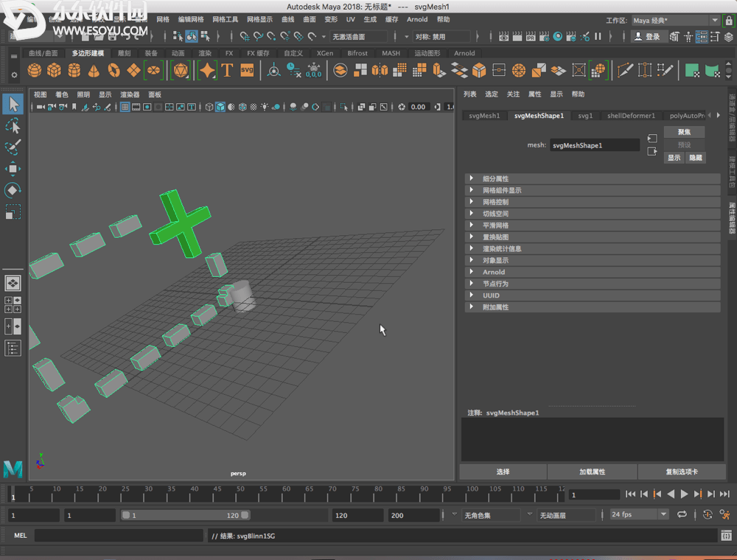
Task: Activate the Rotate tool in the toolbox
Action: (x=13, y=190)
